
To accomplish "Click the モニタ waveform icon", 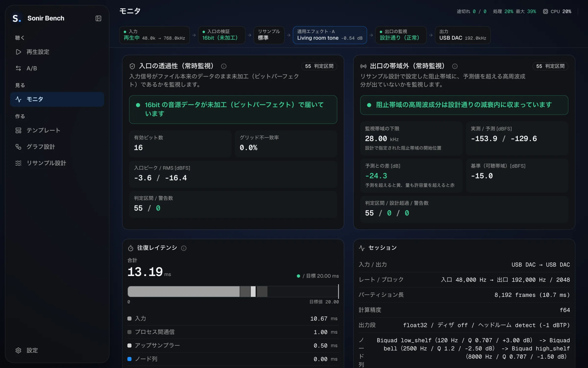I will pyautogui.click(x=18, y=99).
